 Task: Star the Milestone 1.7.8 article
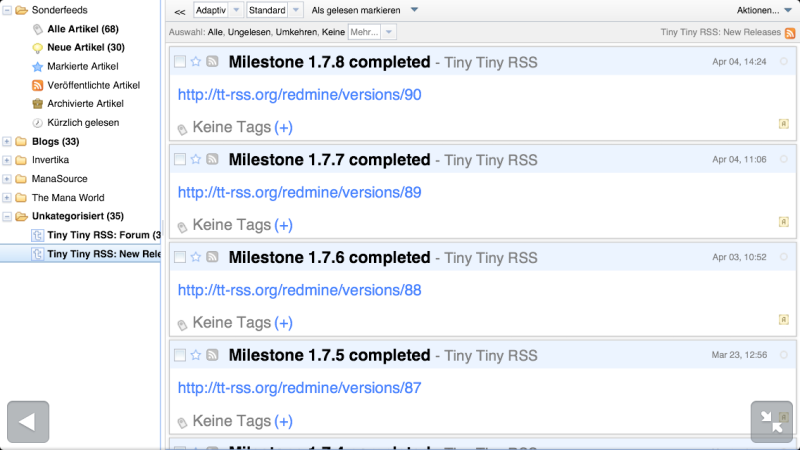pos(196,62)
